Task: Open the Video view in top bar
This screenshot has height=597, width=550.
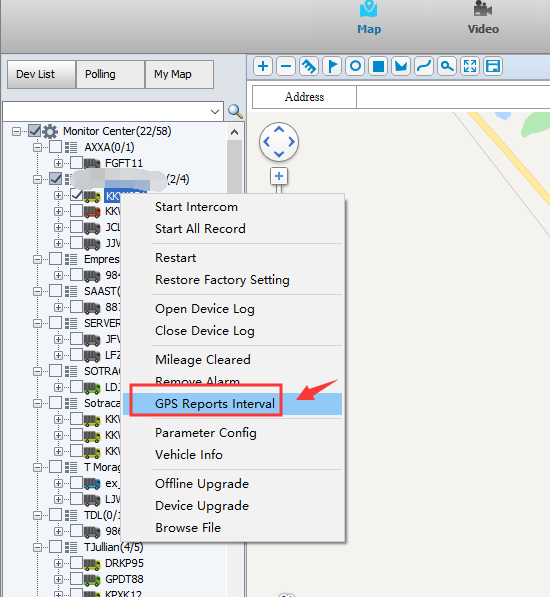Action: (483, 18)
